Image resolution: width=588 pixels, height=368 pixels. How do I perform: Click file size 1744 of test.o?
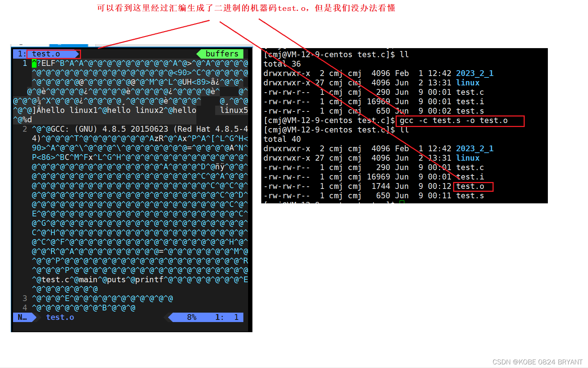[x=381, y=186]
